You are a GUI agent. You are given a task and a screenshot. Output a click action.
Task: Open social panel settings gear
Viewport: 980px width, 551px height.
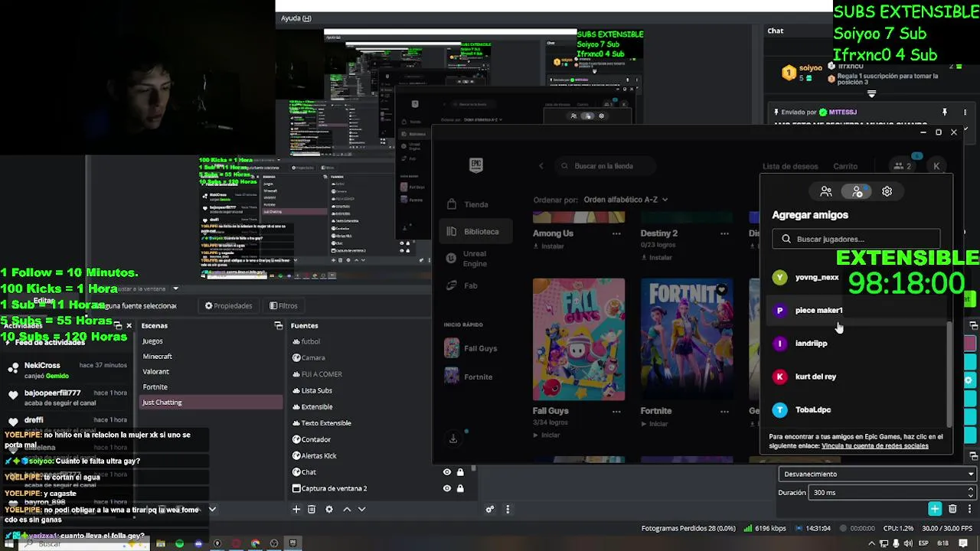[887, 191]
